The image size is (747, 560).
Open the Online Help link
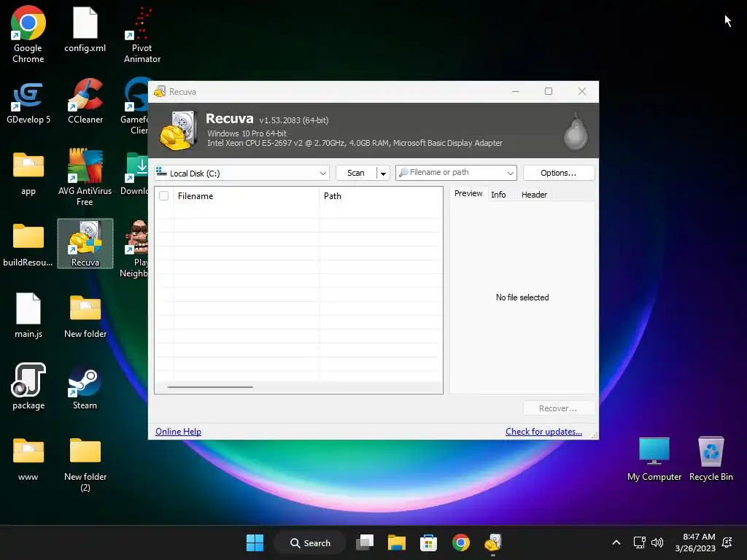(178, 432)
